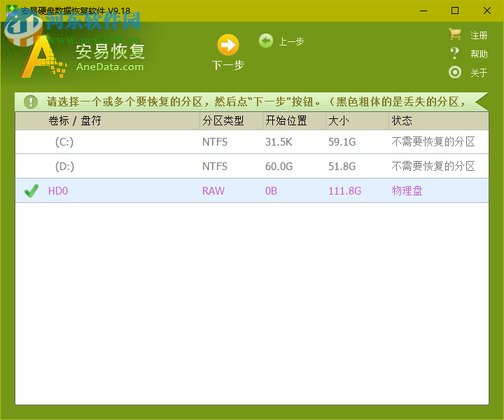Click the RAW partition type cell
Viewport: 504px width, 420px height.
[x=213, y=191]
